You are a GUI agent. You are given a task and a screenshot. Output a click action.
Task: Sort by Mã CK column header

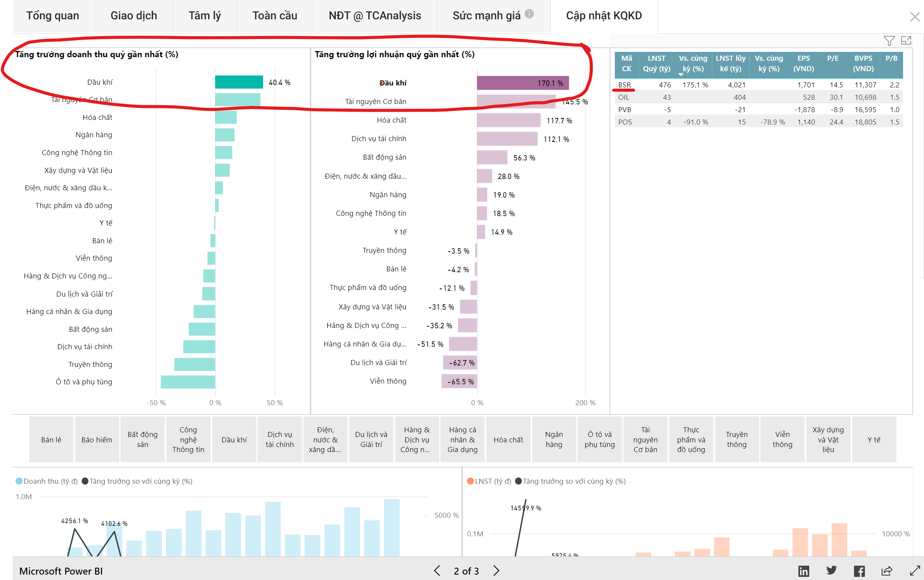pyautogui.click(x=626, y=63)
